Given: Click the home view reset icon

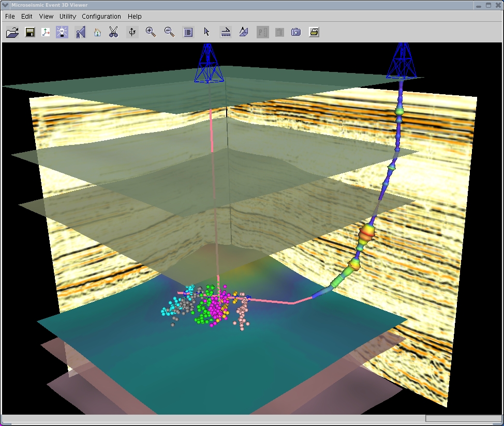Looking at the screenshot, I should (97, 33).
